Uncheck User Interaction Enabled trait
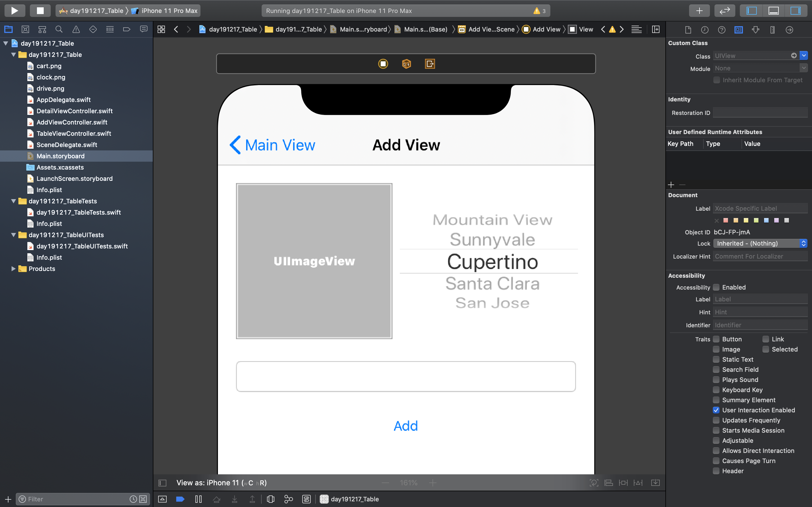Image resolution: width=812 pixels, height=507 pixels. pos(716,410)
